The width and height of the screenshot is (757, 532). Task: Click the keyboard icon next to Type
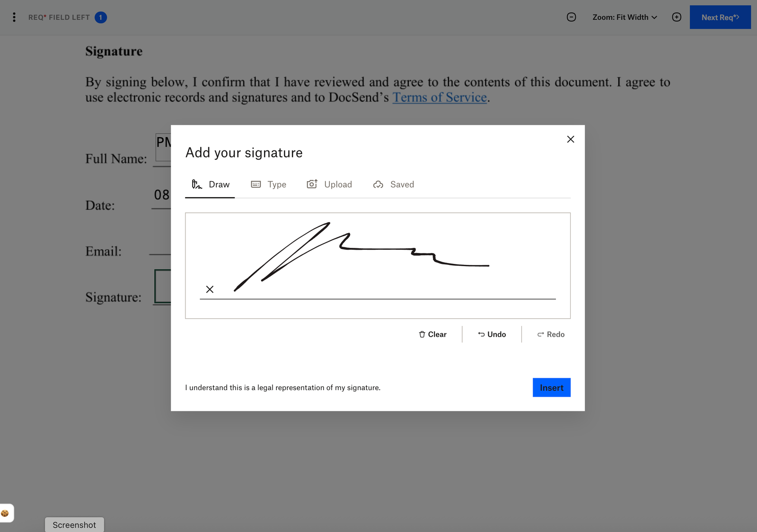click(256, 184)
